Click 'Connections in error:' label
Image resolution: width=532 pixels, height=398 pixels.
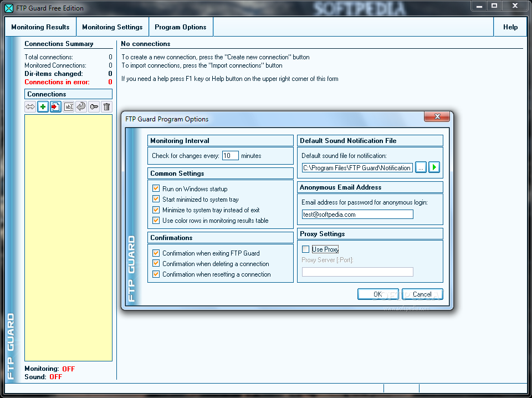pos(57,82)
